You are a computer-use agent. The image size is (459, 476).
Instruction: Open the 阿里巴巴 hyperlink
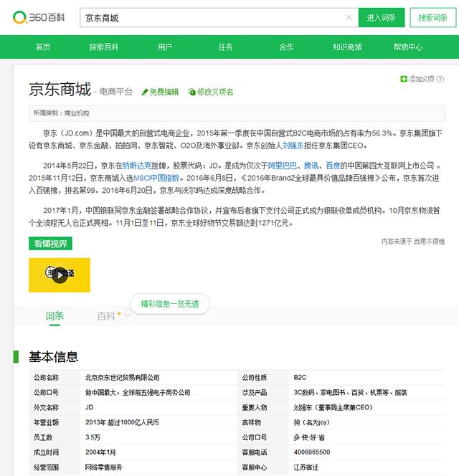(282, 166)
